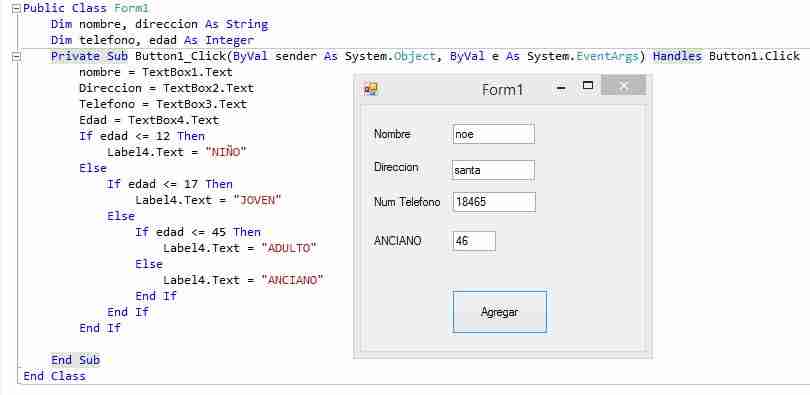Maximize the Form1 window
Viewport: 810px width, 395px height.
(587, 86)
